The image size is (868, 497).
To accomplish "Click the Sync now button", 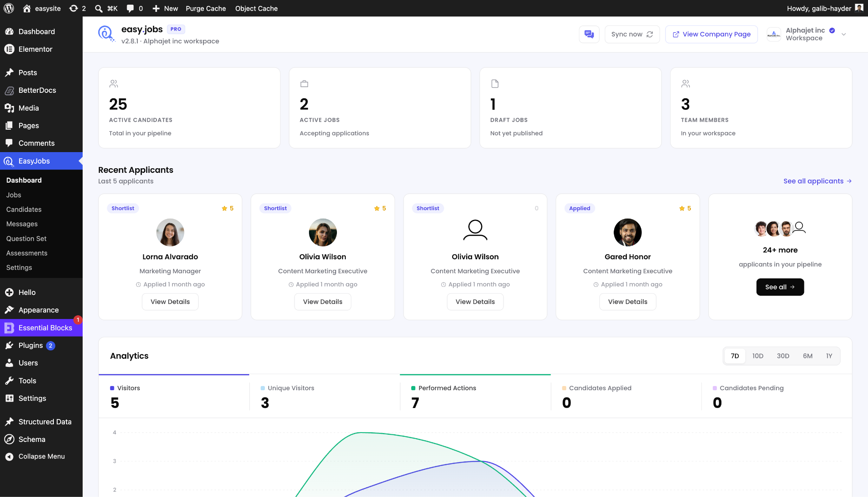I will [x=632, y=34].
